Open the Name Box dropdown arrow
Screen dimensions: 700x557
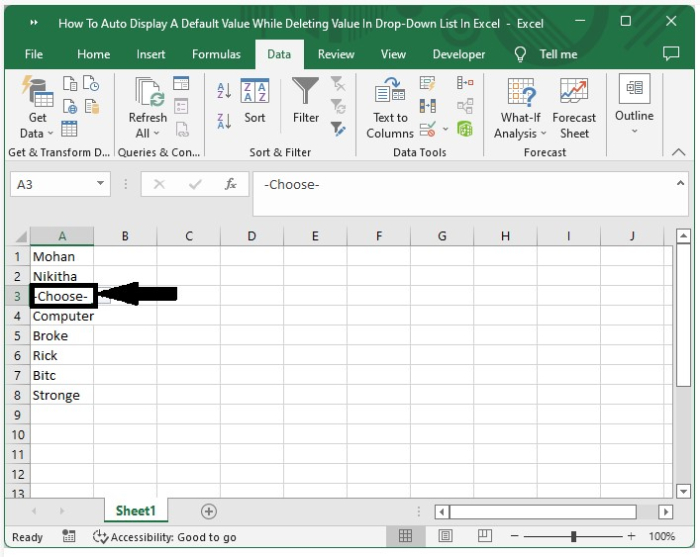(100, 183)
